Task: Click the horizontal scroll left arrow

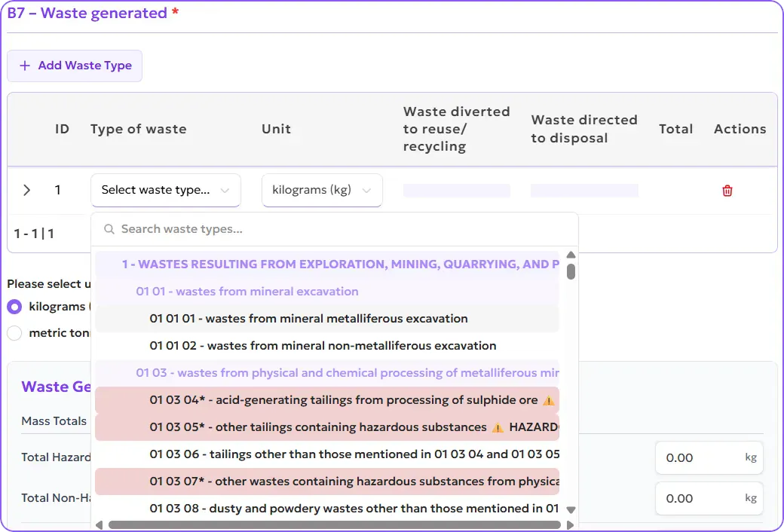Action: [99, 525]
